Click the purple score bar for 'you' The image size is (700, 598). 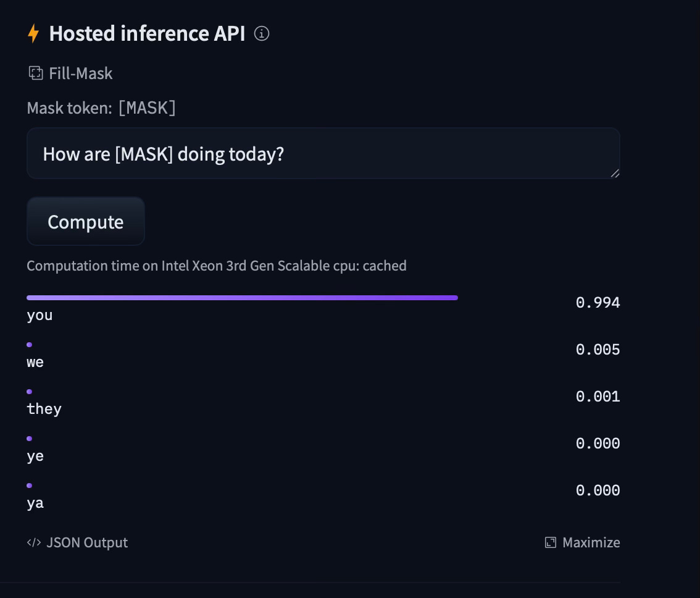click(x=242, y=298)
